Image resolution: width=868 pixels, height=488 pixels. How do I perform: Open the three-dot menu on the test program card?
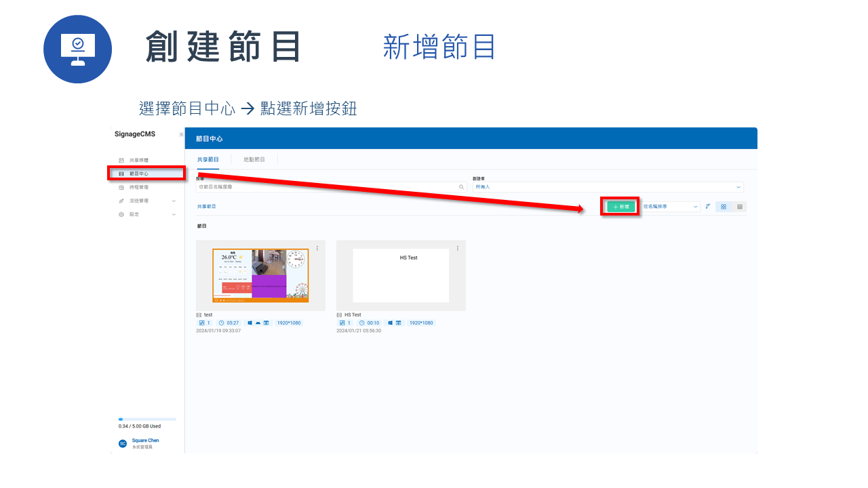coord(317,247)
